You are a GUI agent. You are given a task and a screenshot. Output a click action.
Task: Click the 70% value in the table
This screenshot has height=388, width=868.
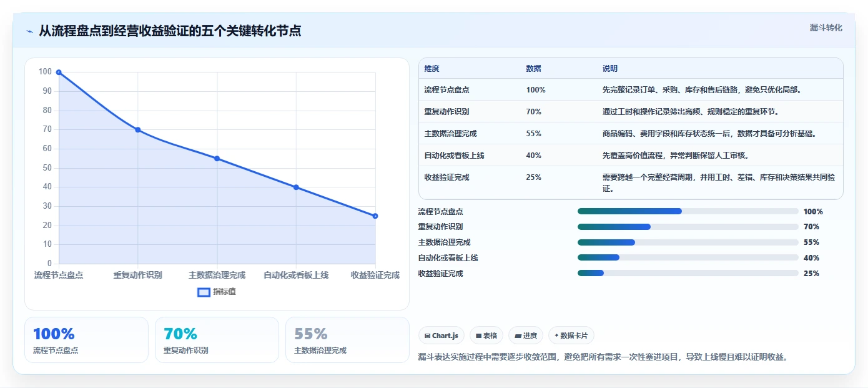click(x=534, y=112)
